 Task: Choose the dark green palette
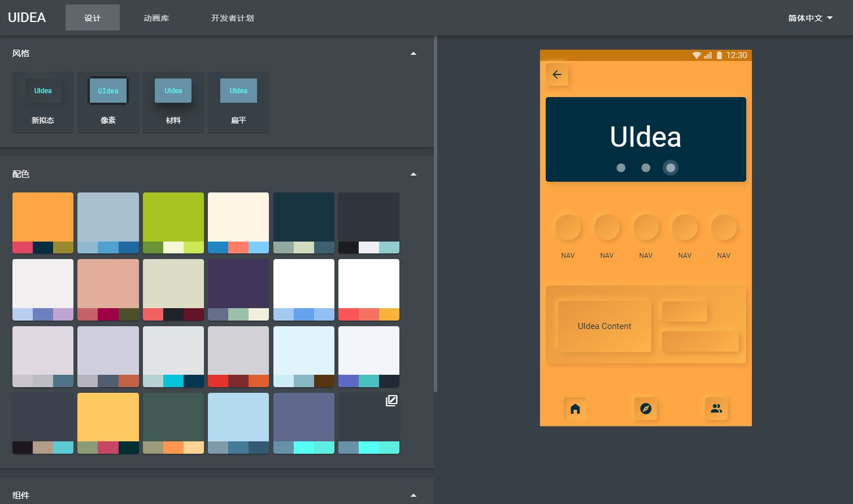[x=173, y=423]
